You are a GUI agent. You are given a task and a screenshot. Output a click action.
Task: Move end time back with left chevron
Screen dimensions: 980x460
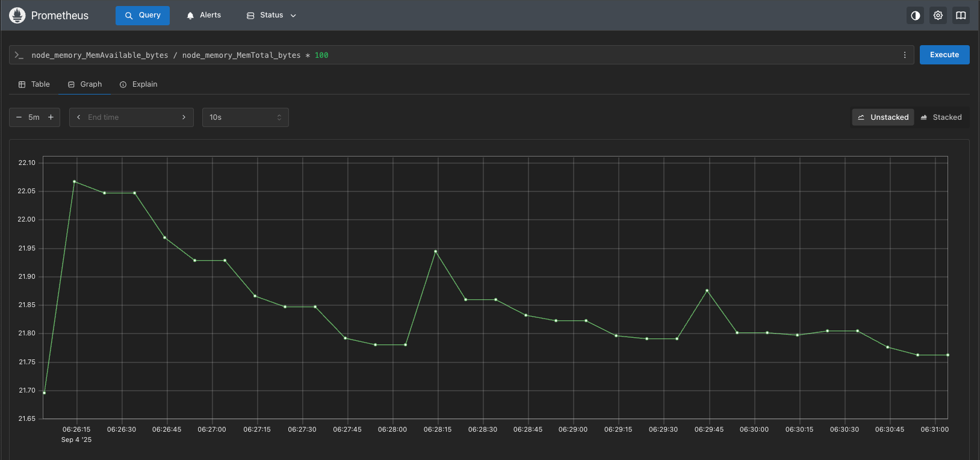79,117
